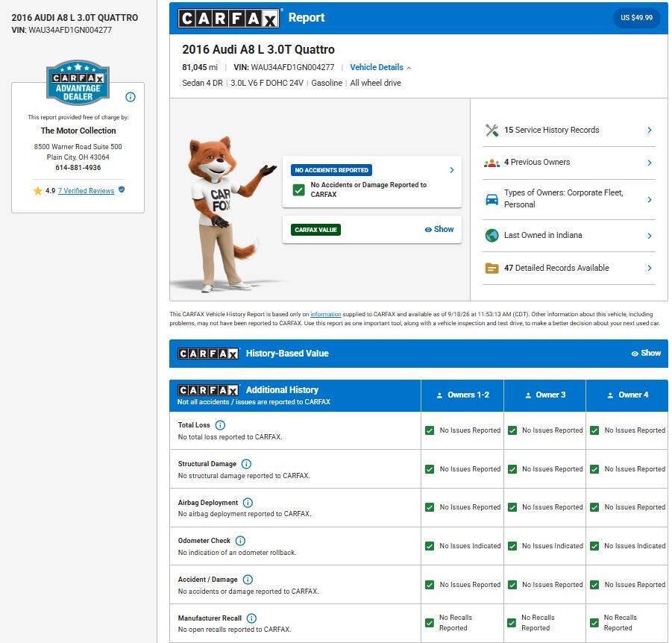
Task: Expand Types of Owners chevron
Action: tap(650, 199)
